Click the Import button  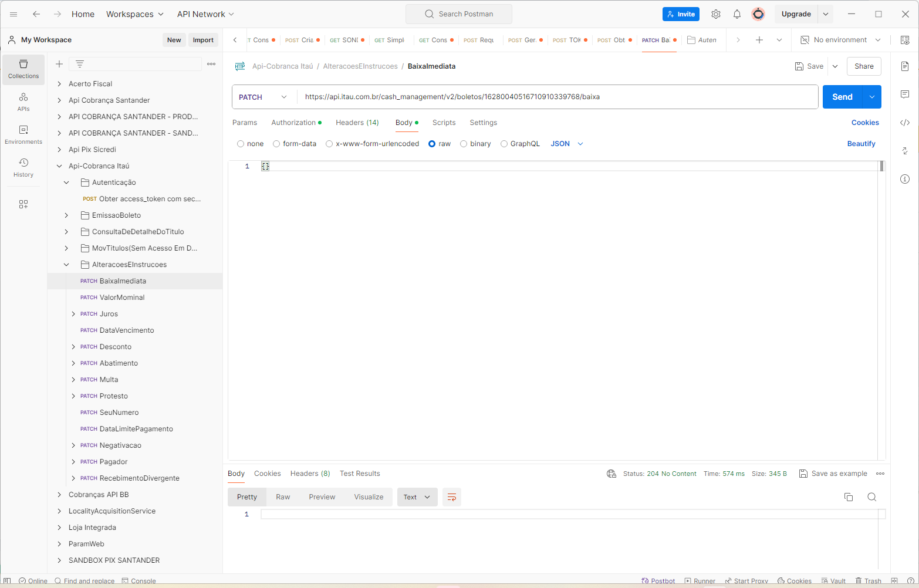tap(203, 40)
